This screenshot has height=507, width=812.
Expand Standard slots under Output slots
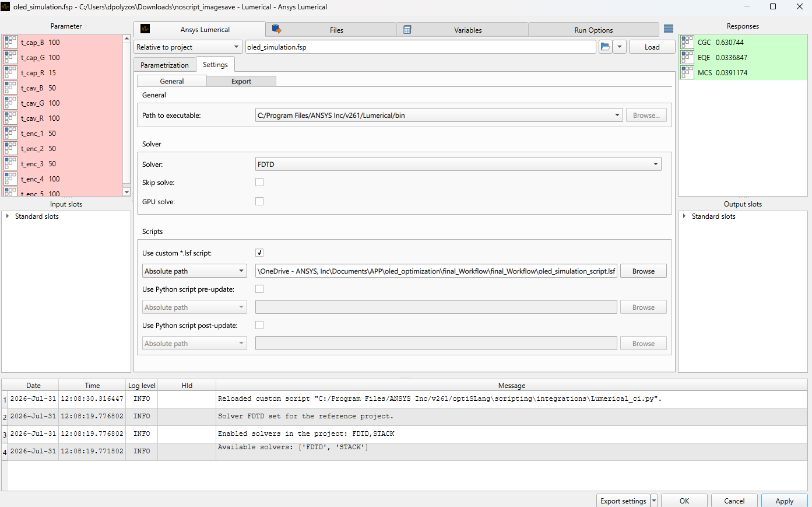(684, 216)
